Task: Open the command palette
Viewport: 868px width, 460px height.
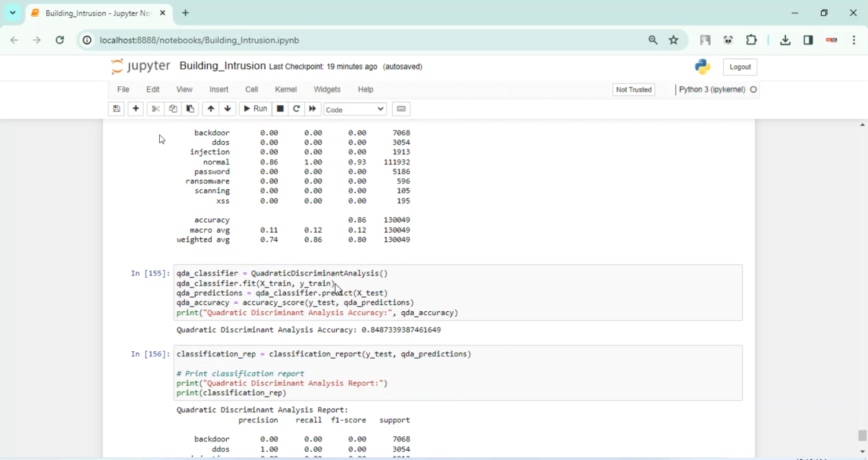Action: [401, 109]
